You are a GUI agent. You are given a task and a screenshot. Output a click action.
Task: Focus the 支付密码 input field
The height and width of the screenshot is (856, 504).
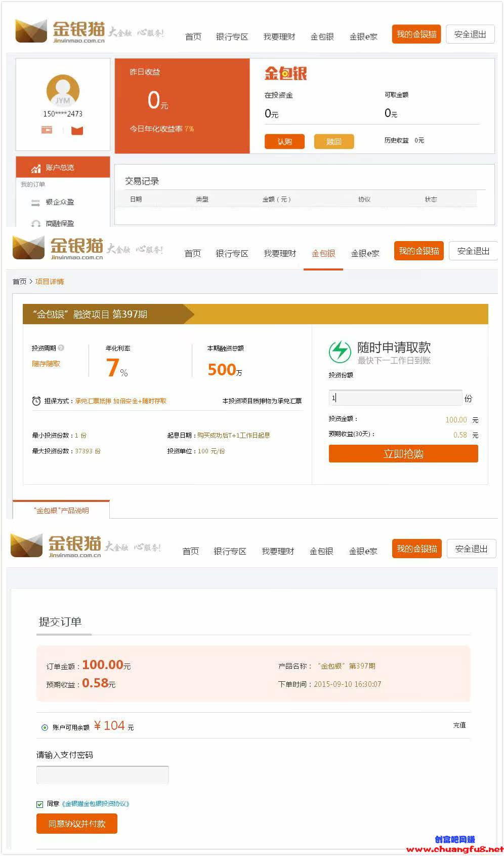click(x=102, y=775)
